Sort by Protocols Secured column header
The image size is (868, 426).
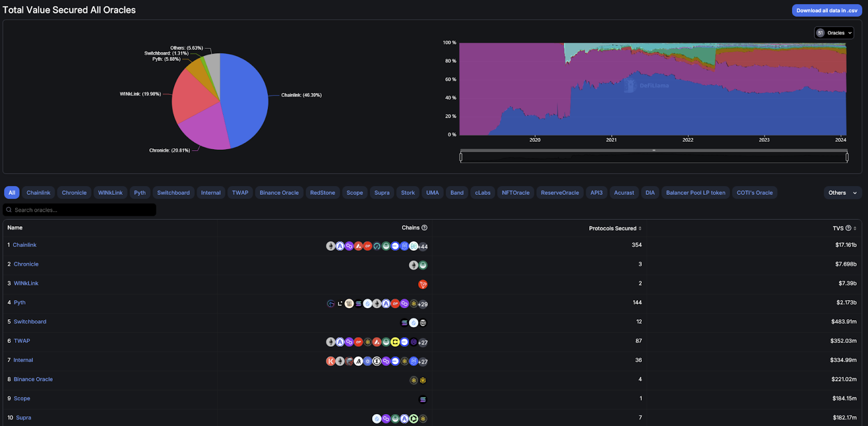coord(615,228)
